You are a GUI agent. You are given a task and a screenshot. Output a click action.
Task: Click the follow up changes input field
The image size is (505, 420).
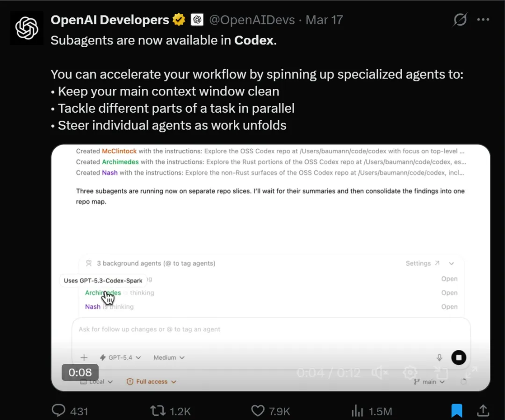[x=271, y=329]
